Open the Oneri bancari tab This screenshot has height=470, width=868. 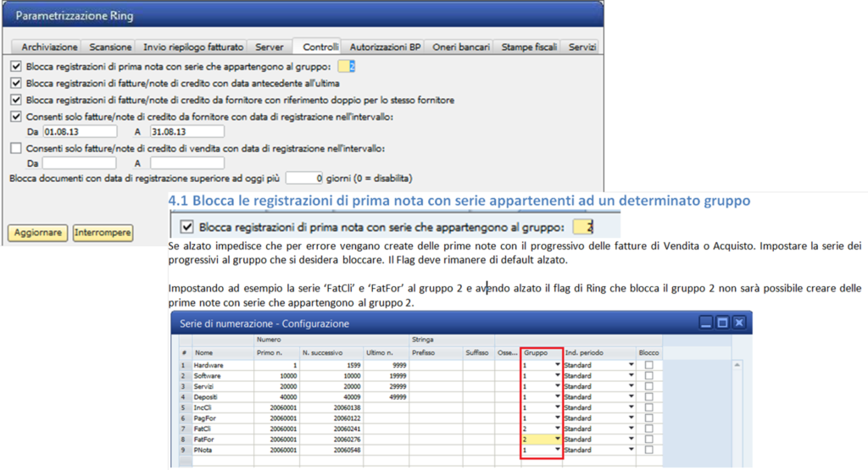pos(460,47)
